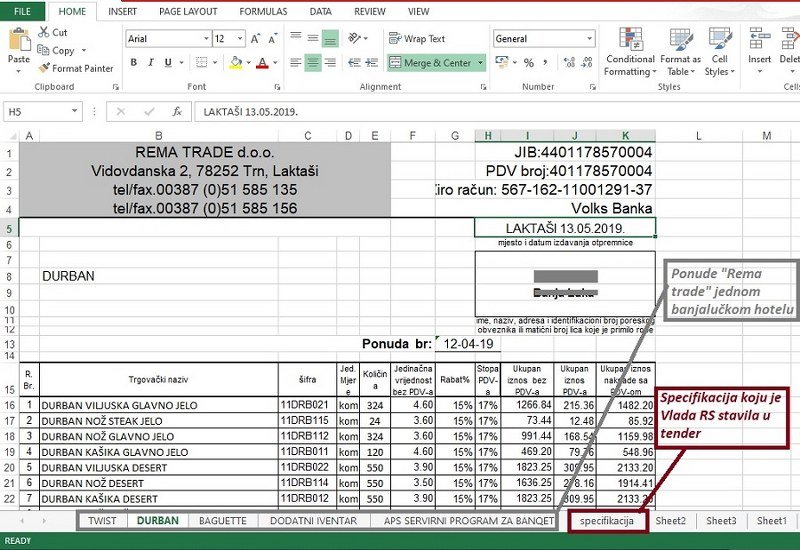
Task: Activate the Format Painter brush
Action: (x=44, y=68)
